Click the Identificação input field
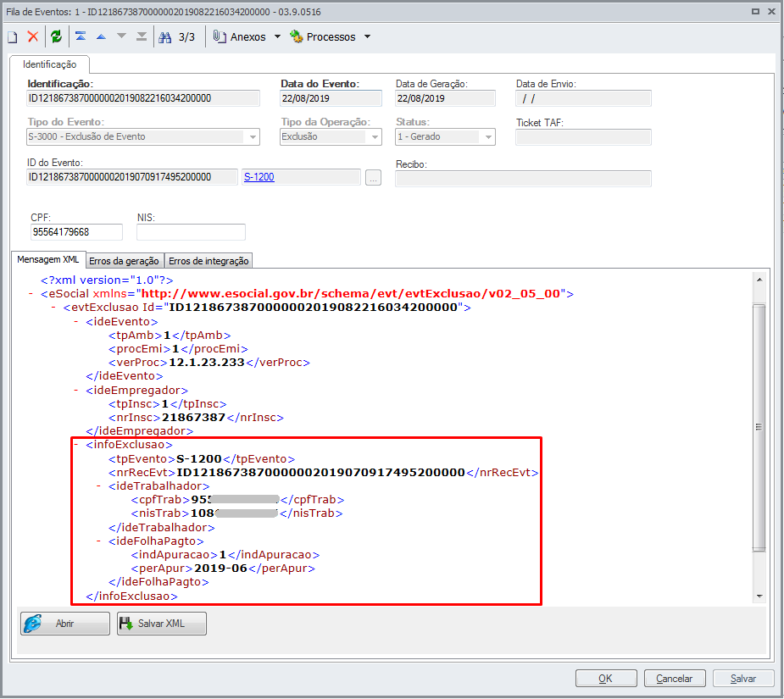The height and width of the screenshot is (699, 784). click(x=143, y=98)
